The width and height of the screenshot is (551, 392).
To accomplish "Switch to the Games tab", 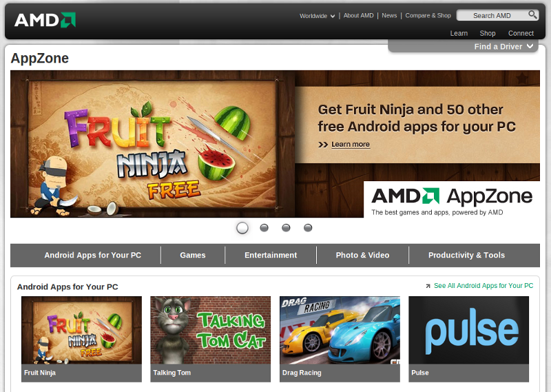I will pos(193,255).
